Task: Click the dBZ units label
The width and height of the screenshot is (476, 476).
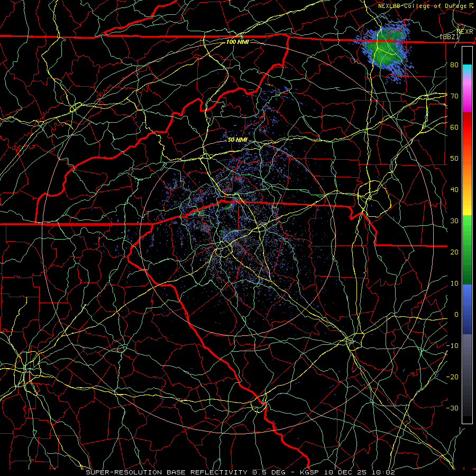Action: click(450, 36)
